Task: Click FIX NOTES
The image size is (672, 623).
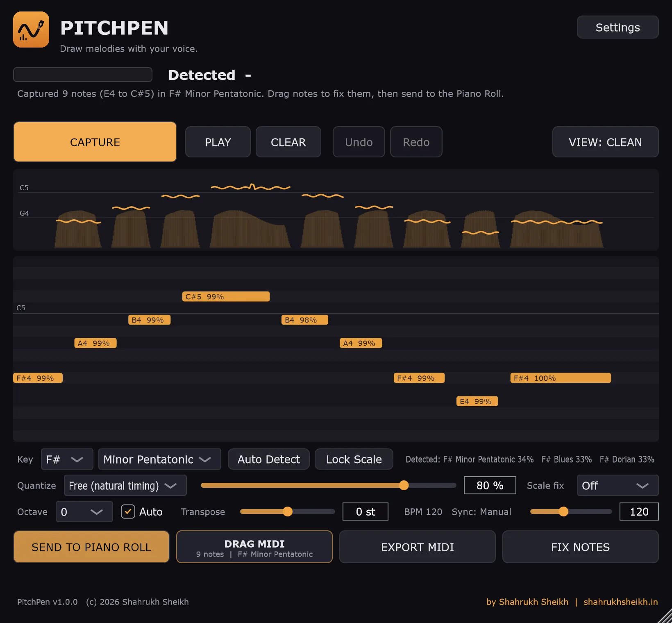Action: (x=580, y=547)
